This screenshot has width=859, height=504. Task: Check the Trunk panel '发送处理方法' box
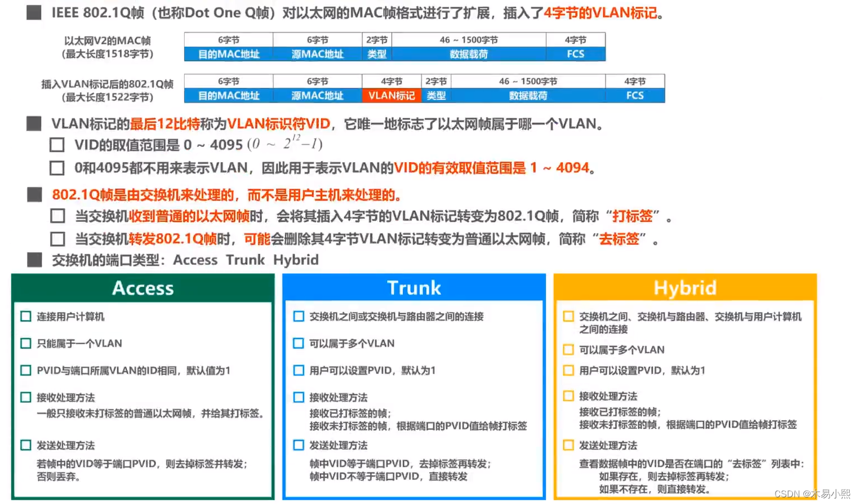[x=299, y=445]
